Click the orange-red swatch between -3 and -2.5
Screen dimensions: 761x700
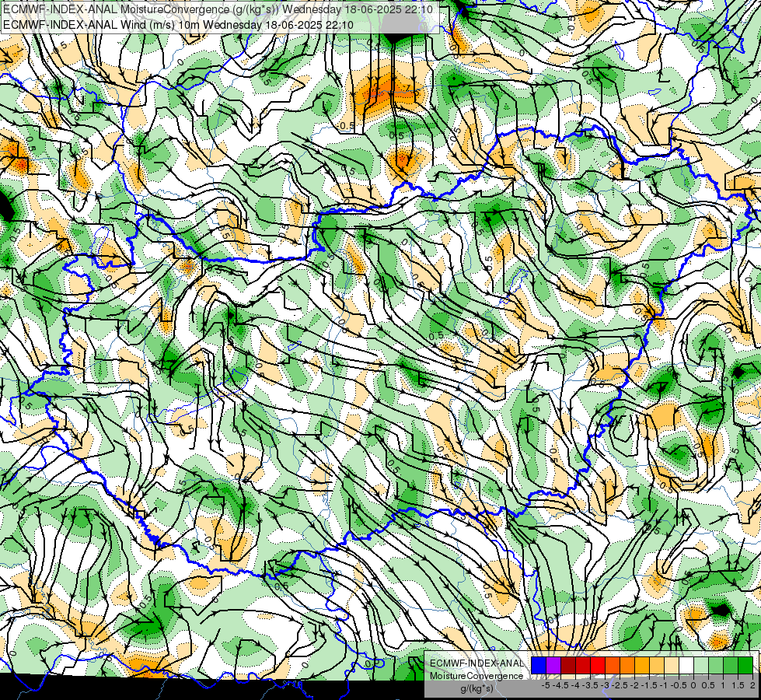[613, 666]
